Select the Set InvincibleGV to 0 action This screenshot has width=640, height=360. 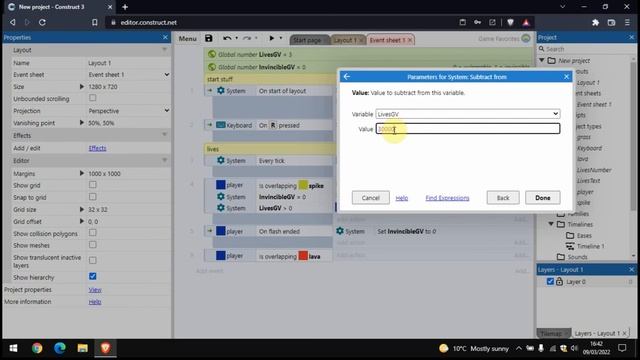click(x=407, y=231)
